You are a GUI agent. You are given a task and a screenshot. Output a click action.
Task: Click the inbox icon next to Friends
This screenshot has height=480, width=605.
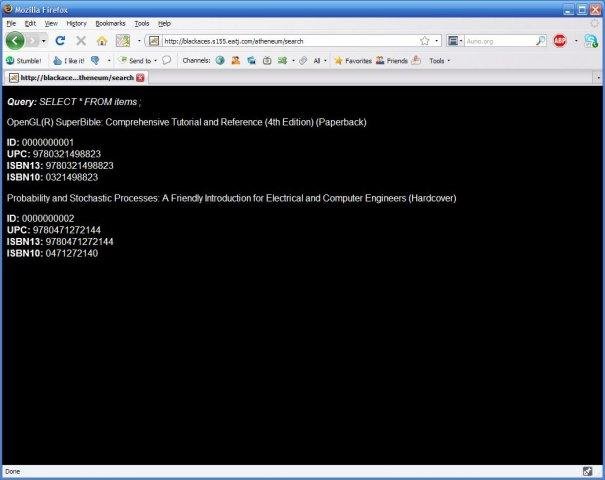click(x=416, y=60)
